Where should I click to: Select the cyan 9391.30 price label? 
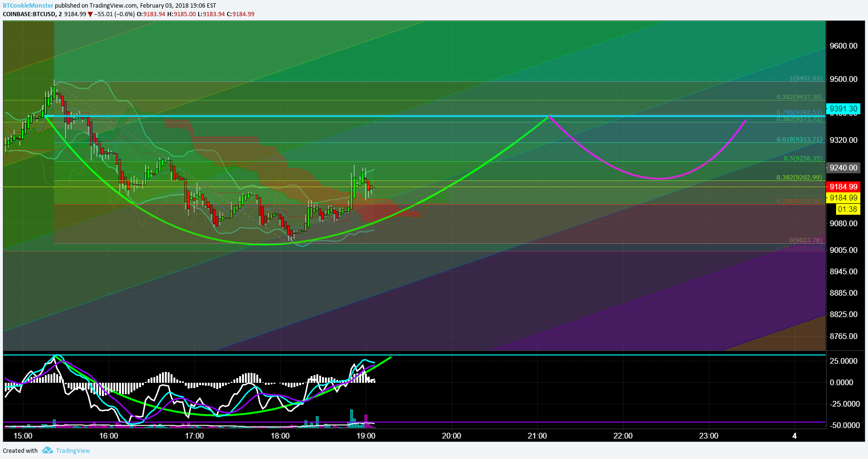pos(843,109)
